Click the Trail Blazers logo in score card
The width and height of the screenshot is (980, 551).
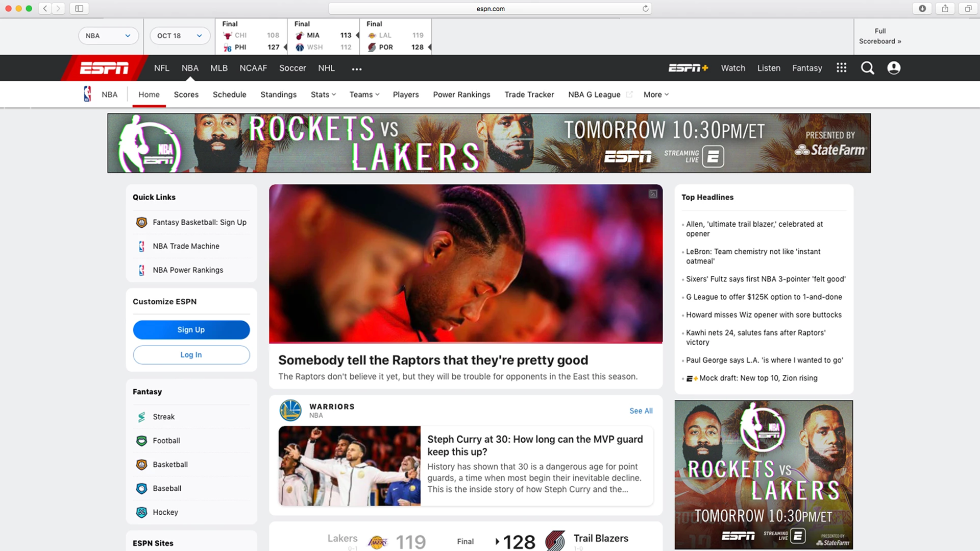click(555, 541)
